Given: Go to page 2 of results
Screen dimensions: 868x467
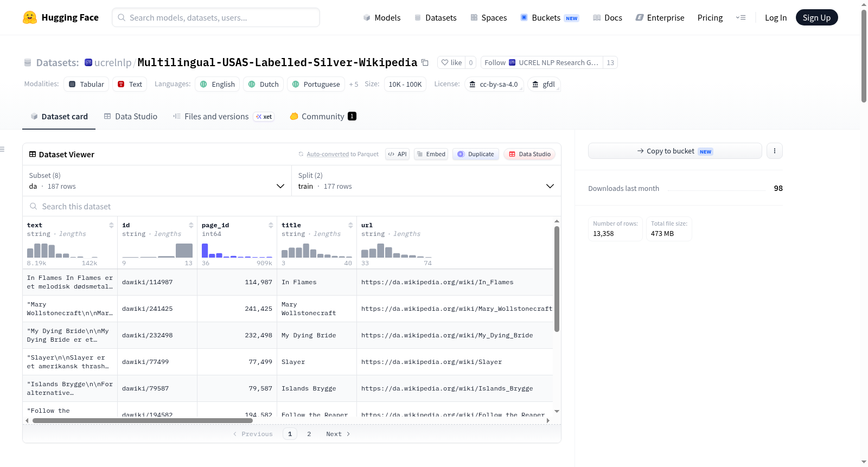Looking at the screenshot, I should (309, 434).
